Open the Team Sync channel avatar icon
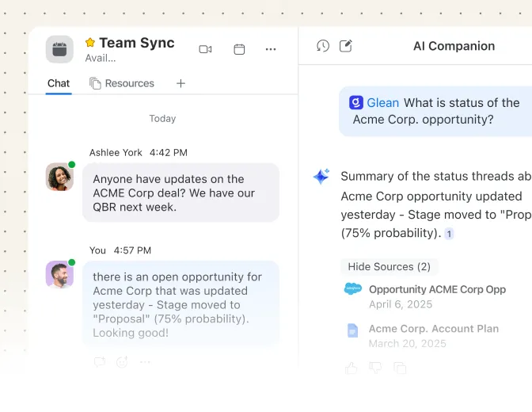 (59, 49)
